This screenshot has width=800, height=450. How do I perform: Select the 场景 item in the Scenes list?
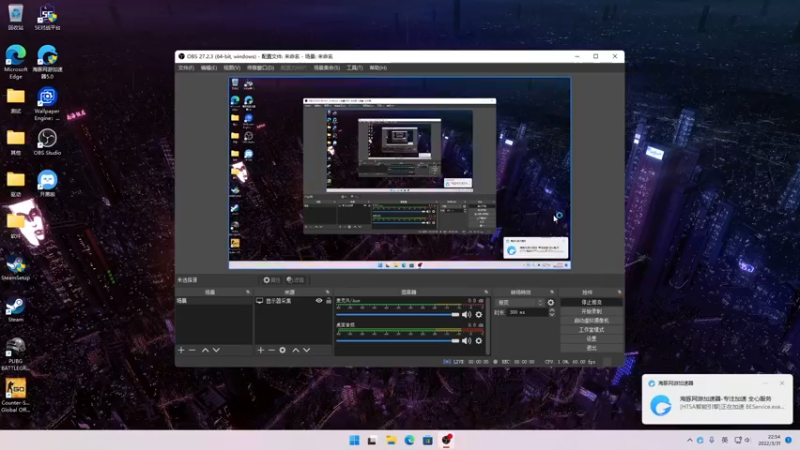(214, 301)
